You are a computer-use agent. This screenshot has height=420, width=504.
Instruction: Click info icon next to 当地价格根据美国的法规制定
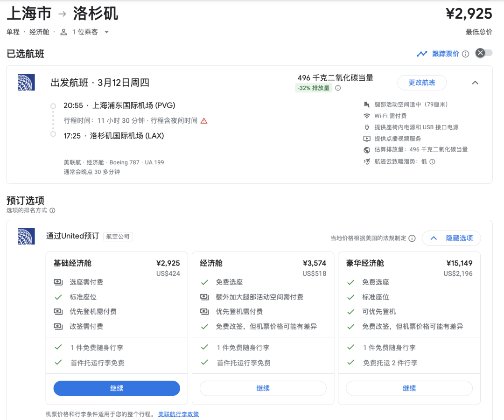click(412, 238)
